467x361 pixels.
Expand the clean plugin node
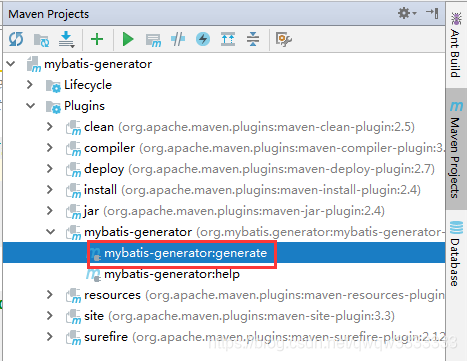pyautogui.click(x=50, y=127)
